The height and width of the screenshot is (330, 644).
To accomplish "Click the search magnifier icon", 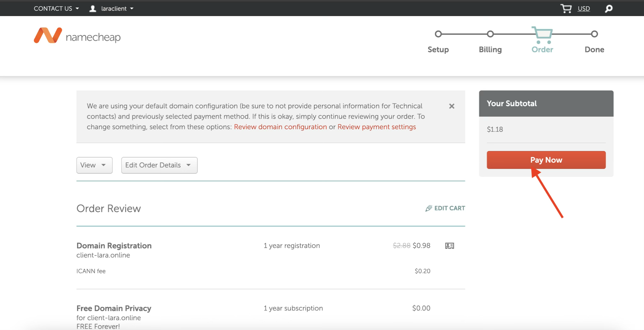I will point(608,9).
